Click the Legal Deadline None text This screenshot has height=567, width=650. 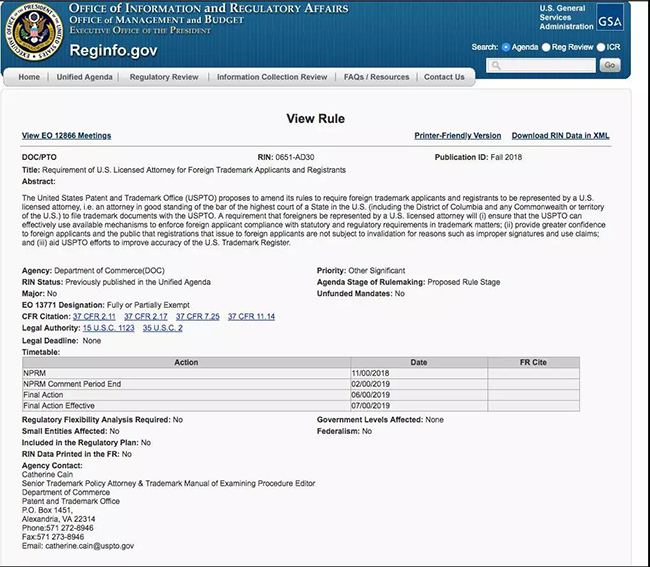[61, 341]
